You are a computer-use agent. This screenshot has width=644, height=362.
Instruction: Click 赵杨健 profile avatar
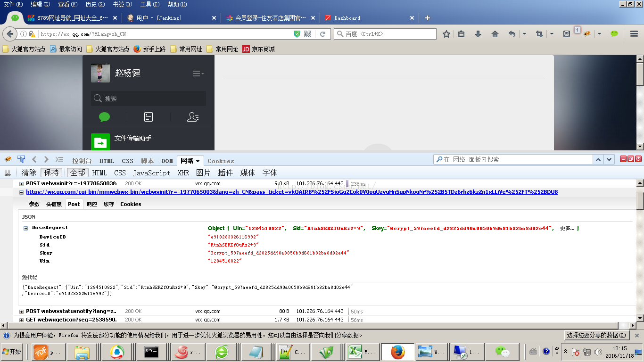point(100,74)
